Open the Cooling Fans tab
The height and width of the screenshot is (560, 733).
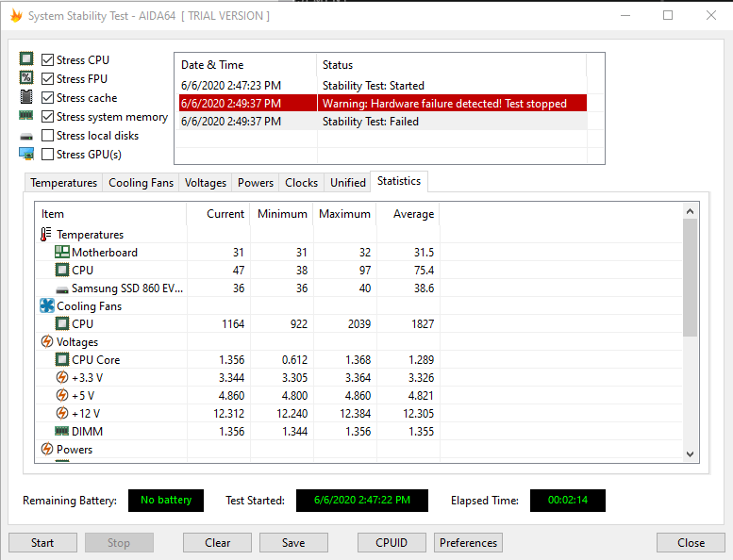pyautogui.click(x=141, y=183)
